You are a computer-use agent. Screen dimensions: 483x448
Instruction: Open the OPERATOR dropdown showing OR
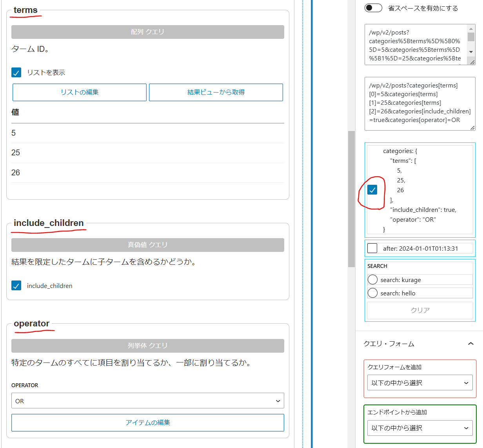tap(147, 401)
